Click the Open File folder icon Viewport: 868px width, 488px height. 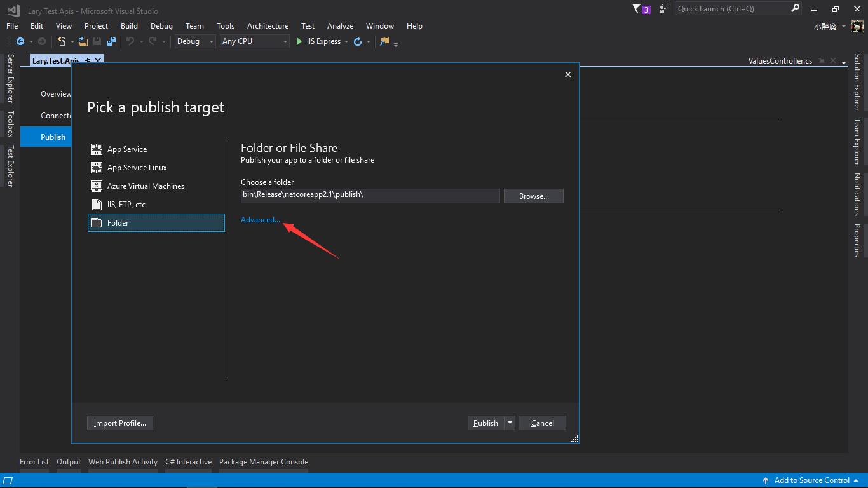pyautogui.click(x=83, y=41)
